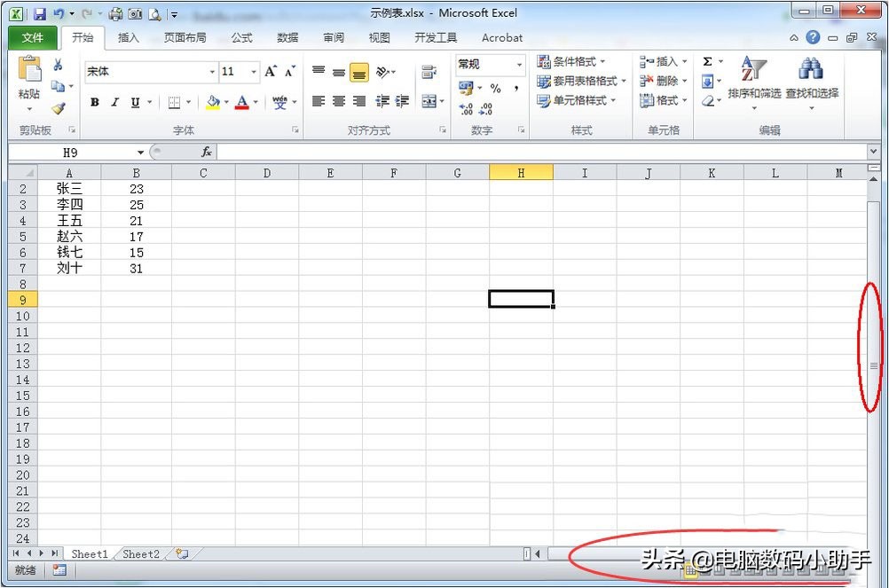Click decrease indent icon
This screenshot has width=889, height=588.
coord(382,101)
